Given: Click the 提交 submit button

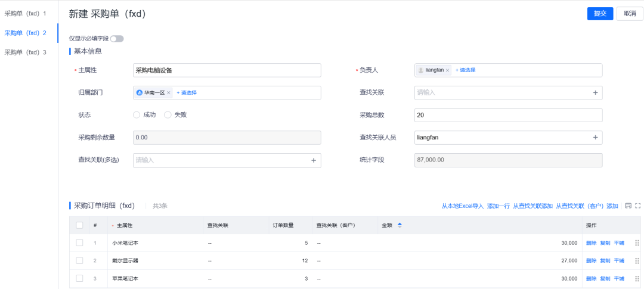Looking at the screenshot, I should (x=600, y=13).
